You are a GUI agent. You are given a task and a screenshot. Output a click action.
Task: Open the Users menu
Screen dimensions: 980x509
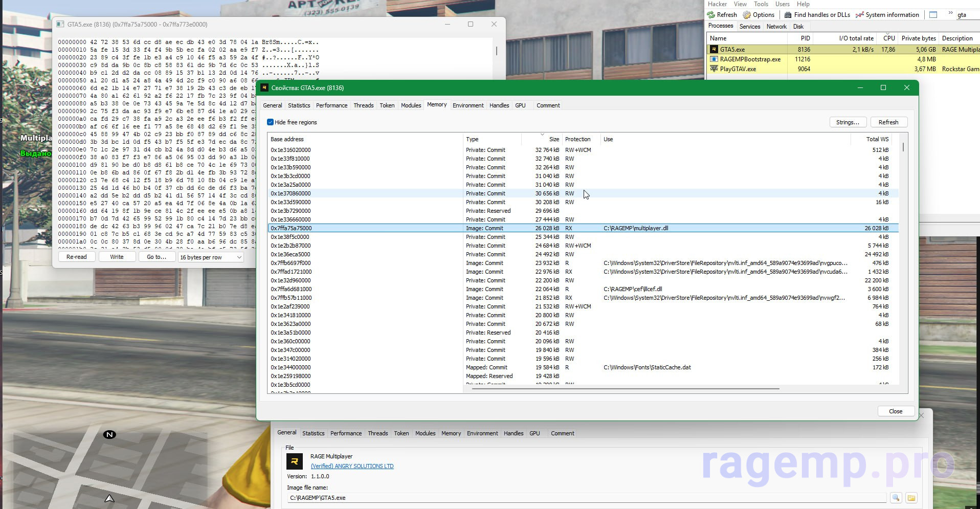point(783,4)
